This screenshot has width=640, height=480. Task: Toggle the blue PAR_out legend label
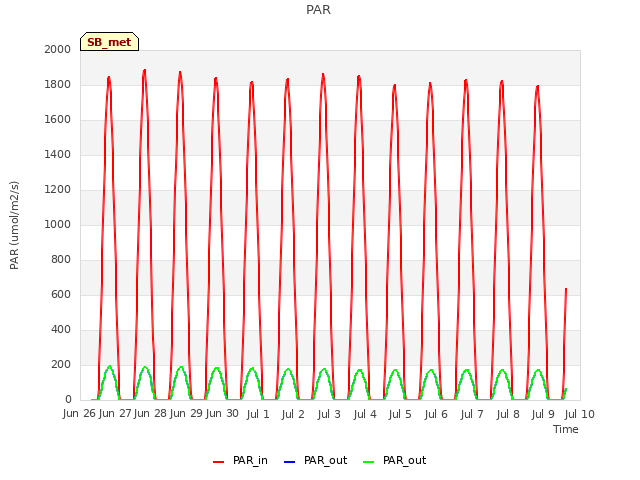325,460
